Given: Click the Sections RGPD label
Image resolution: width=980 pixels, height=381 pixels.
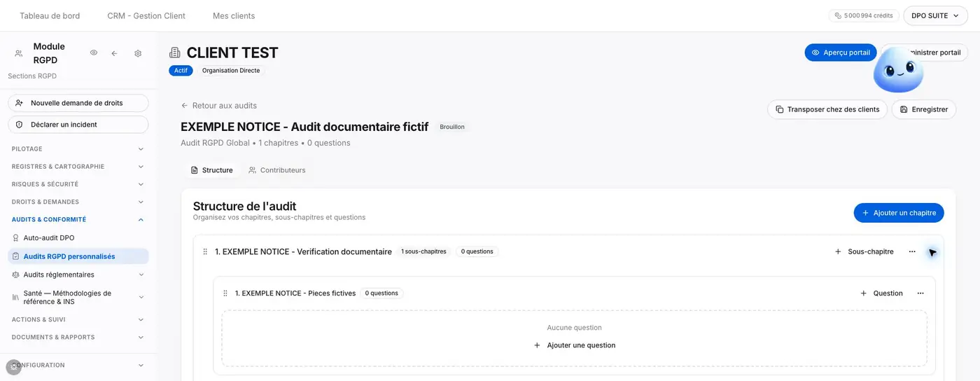Looking at the screenshot, I should tap(32, 76).
